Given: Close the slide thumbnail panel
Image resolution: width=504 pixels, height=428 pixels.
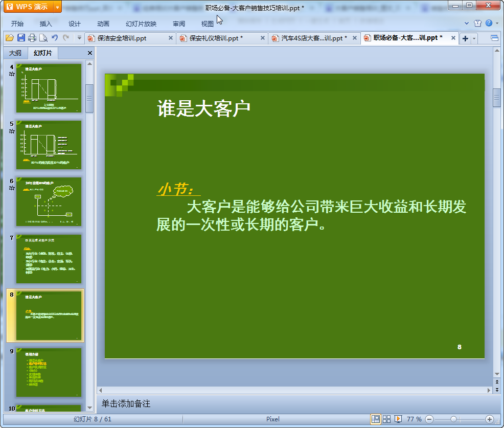Looking at the screenshot, I should tap(89, 53).
